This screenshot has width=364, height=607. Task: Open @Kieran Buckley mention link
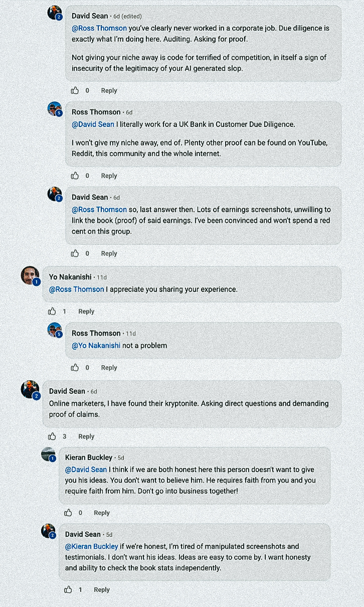tap(91, 546)
